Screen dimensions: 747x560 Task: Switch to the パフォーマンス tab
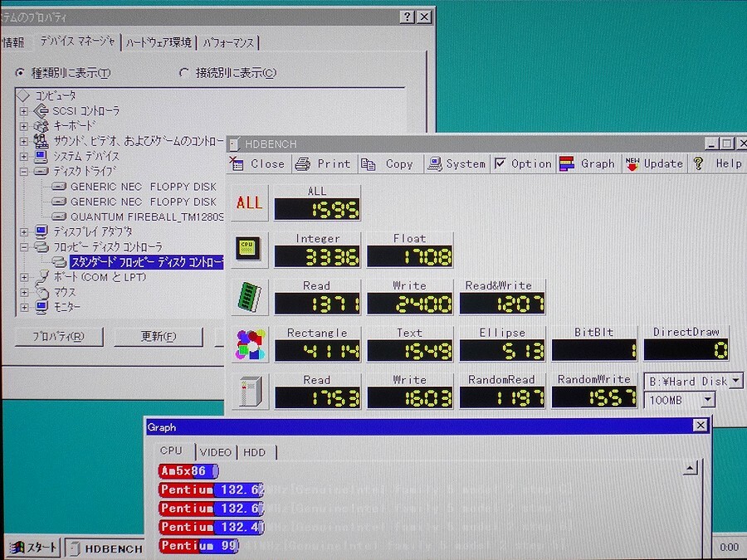coord(228,43)
